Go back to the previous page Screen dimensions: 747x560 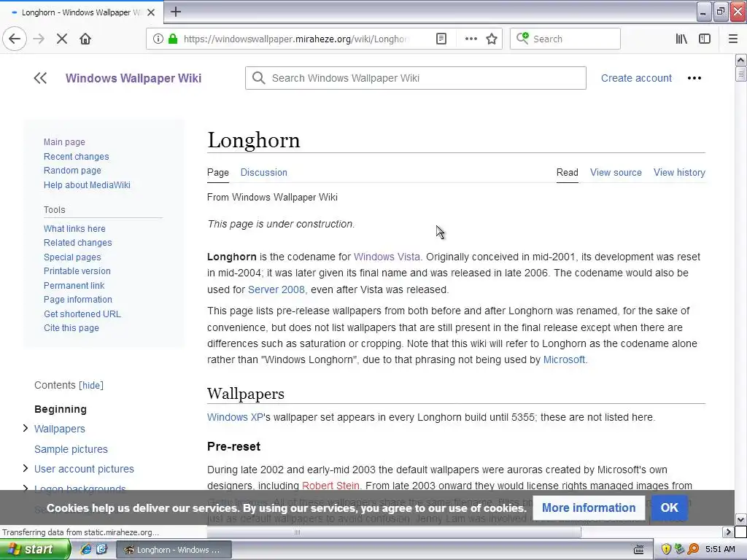click(15, 39)
